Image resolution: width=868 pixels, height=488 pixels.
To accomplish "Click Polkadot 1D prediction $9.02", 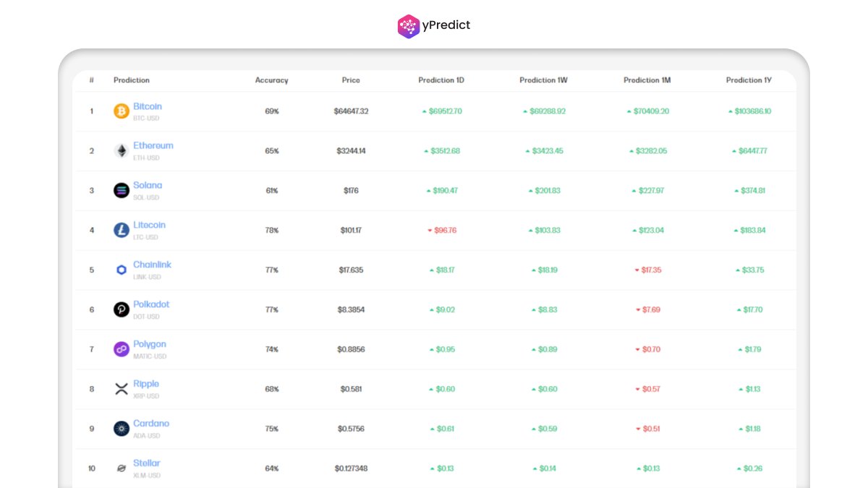I will point(441,309).
